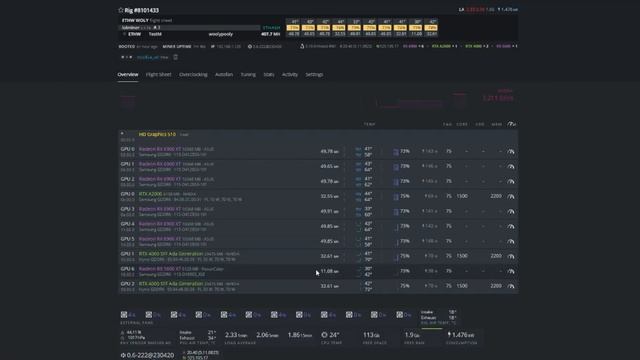The height and width of the screenshot is (360, 640).
Task: Click the HD Graphics 510 row
Action: pyautogui.click(x=318, y=137)
